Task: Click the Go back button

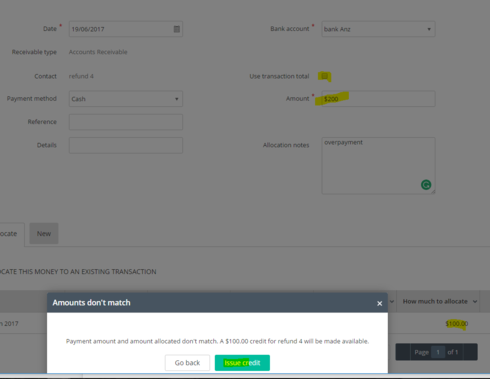Action: (187, 363)
